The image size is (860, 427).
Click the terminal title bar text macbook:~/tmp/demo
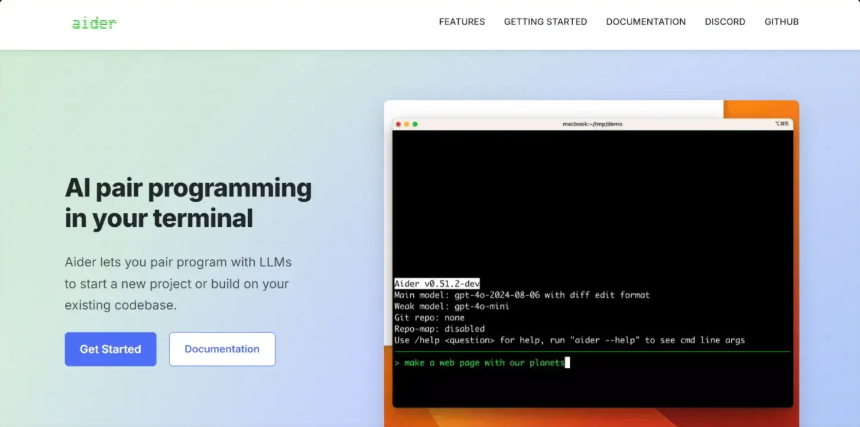(592, 124)
